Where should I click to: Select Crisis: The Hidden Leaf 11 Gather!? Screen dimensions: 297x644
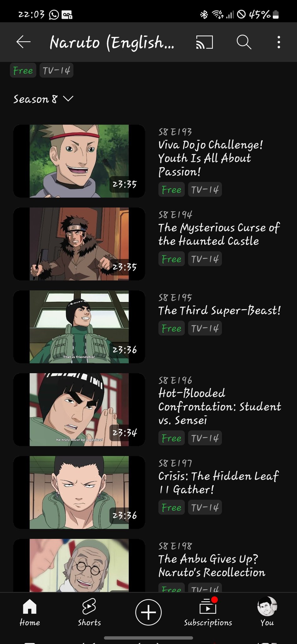[x=218, y=483]
